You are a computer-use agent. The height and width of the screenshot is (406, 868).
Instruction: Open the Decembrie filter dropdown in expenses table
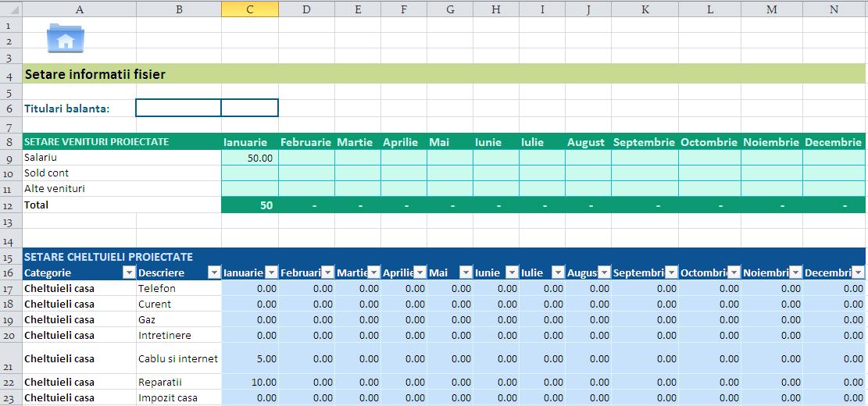point(859,272)
